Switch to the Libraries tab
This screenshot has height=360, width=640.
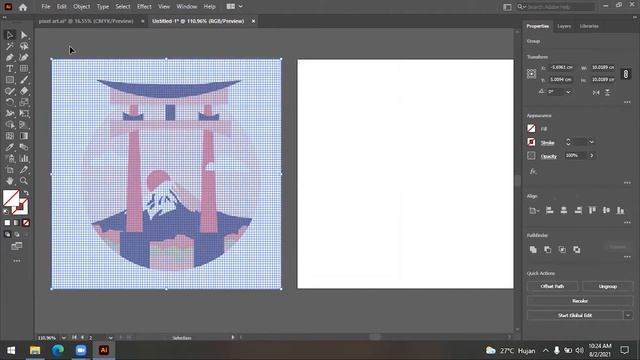pos(589,26)
